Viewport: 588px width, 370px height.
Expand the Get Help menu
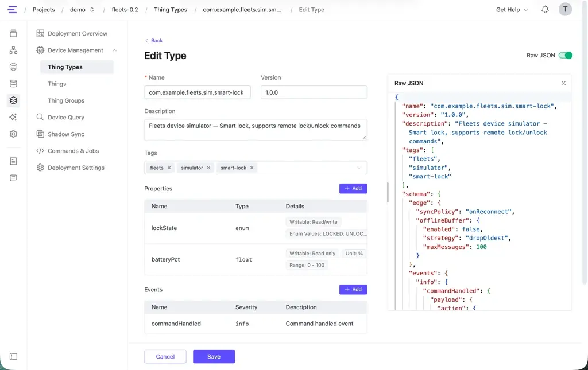point(512,10)
